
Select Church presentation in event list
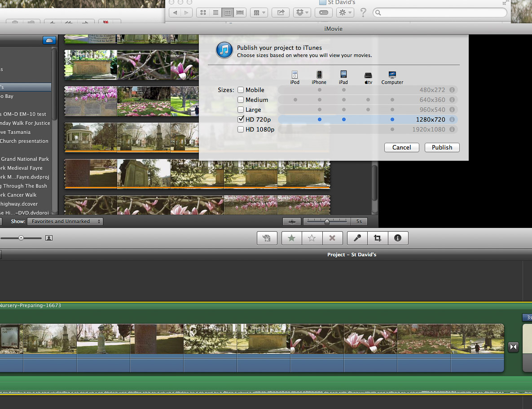pyautogui.click(x=24, y=141)
